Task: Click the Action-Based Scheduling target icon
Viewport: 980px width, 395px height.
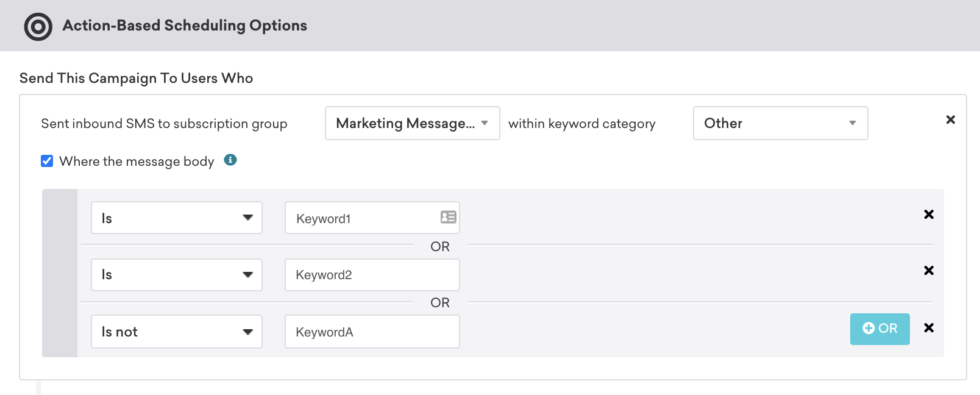Action: [x=38, y=27]
